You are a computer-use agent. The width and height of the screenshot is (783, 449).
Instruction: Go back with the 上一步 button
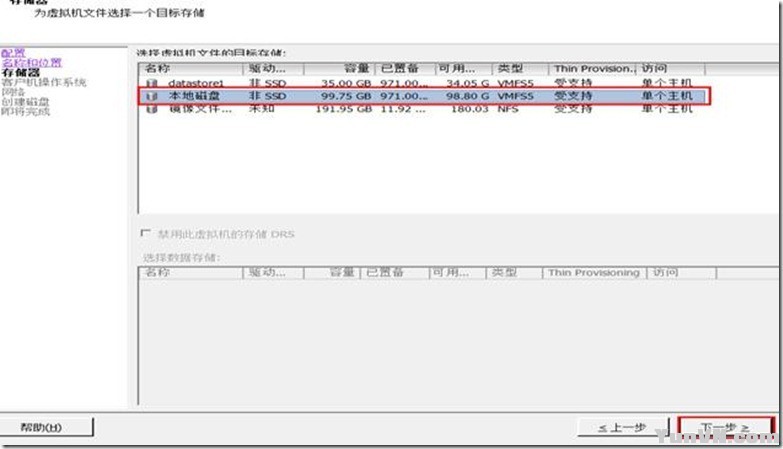click(622, 427)
